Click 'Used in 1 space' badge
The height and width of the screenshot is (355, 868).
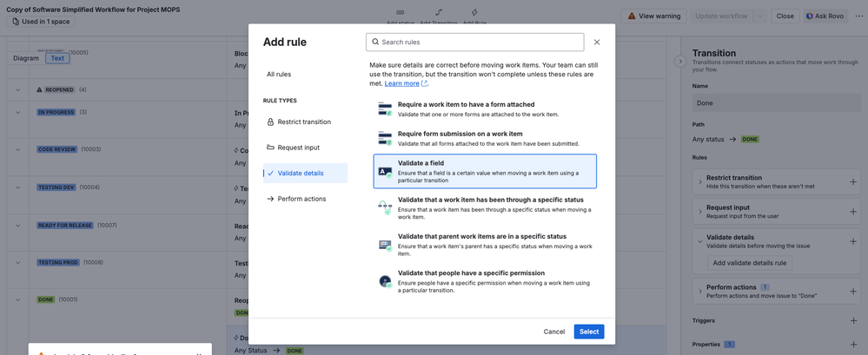point(41,22)
